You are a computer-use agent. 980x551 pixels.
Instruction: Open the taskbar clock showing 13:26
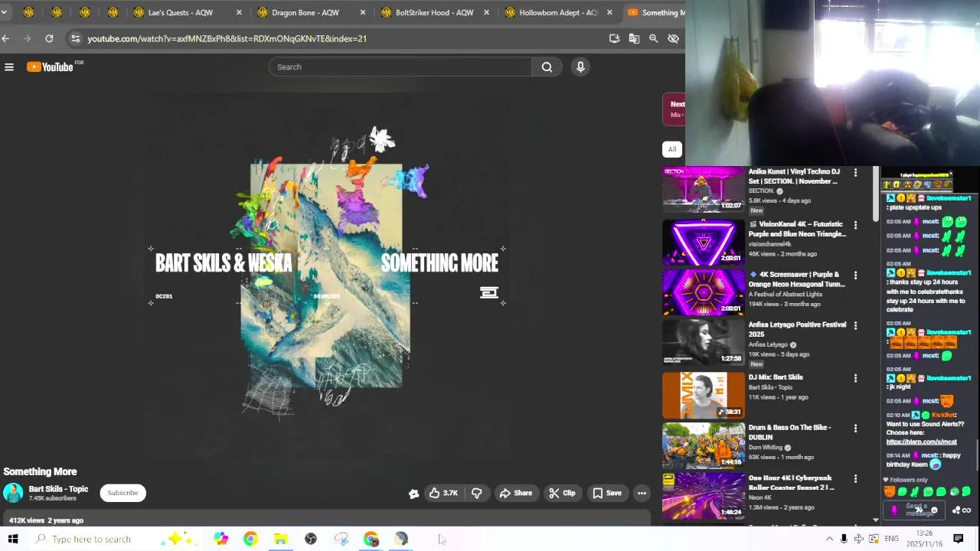click(x=924, y=540)
